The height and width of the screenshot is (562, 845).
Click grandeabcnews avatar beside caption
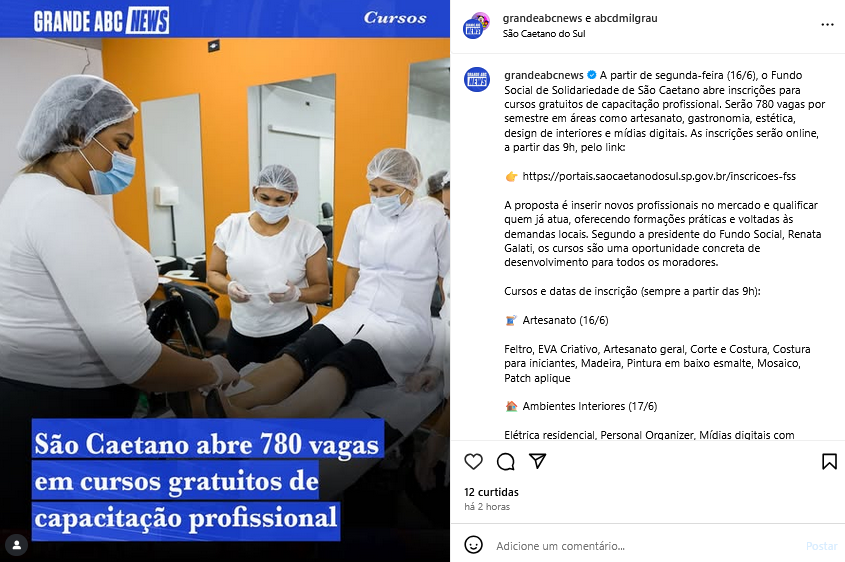tap(477, 81)
